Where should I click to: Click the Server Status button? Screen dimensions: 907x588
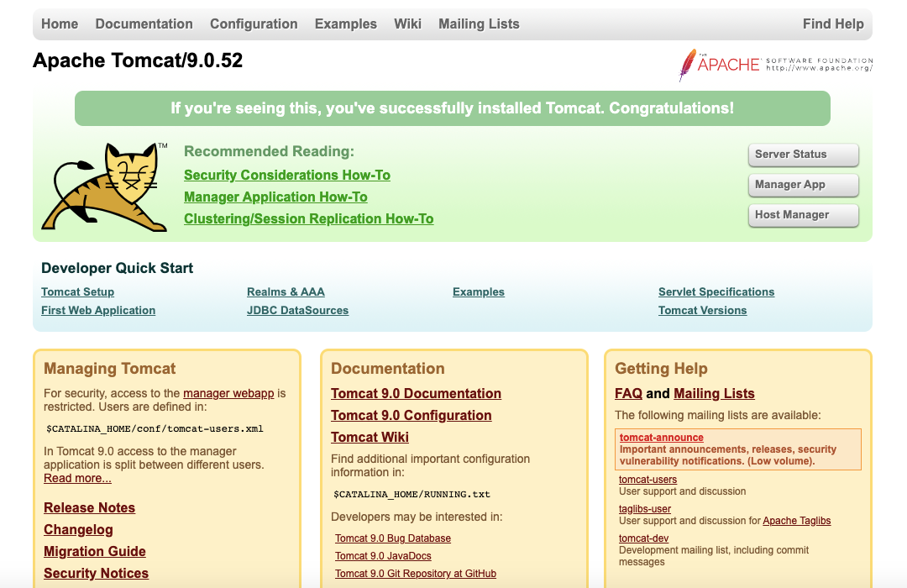[804, 155]
